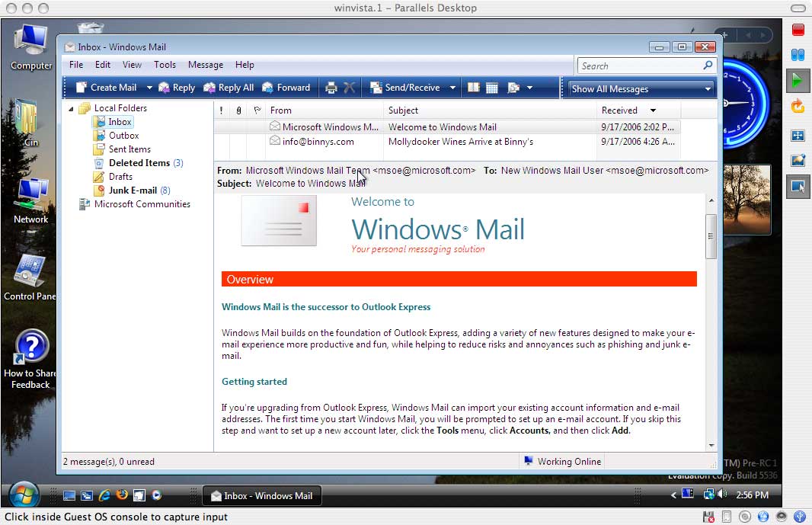Viewport: 812px width, 525px height.
Task: Open the Send/Receive dropdown arrow
Action: (452, 88)
